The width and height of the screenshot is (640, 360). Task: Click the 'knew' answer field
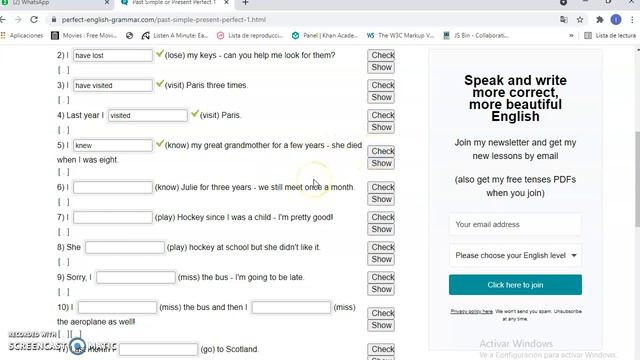click(113, 145)
